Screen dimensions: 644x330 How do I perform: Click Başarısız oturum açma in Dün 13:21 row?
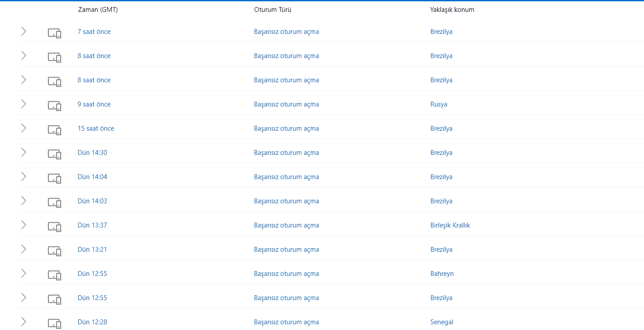[x=286, y=249]
